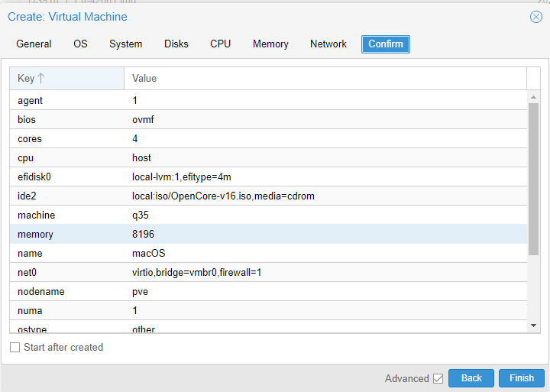Select the memory 8196 row
Screen dimensions: 550x392
click(x=267, y=235)
